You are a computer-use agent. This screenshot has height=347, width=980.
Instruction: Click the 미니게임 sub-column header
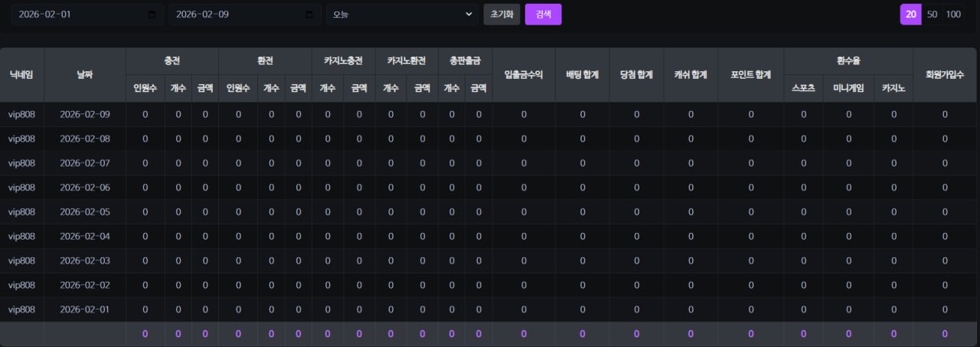[x=848, y=88]
